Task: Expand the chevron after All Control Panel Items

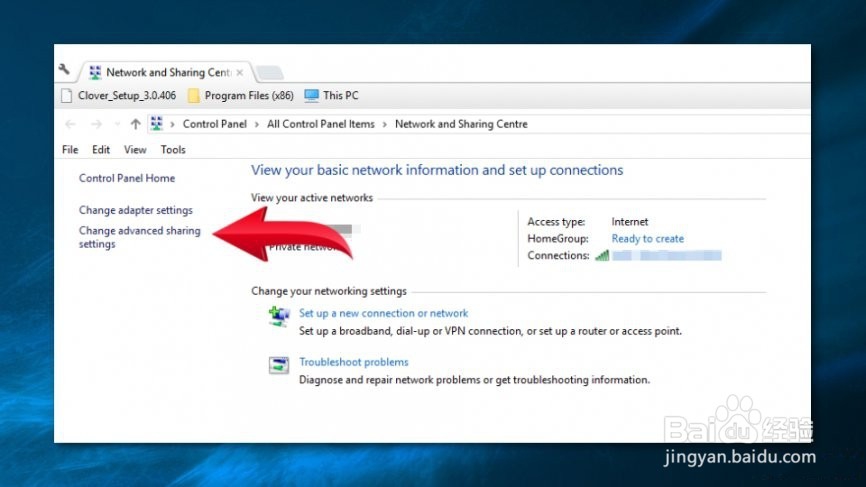Action: point(385,124)
